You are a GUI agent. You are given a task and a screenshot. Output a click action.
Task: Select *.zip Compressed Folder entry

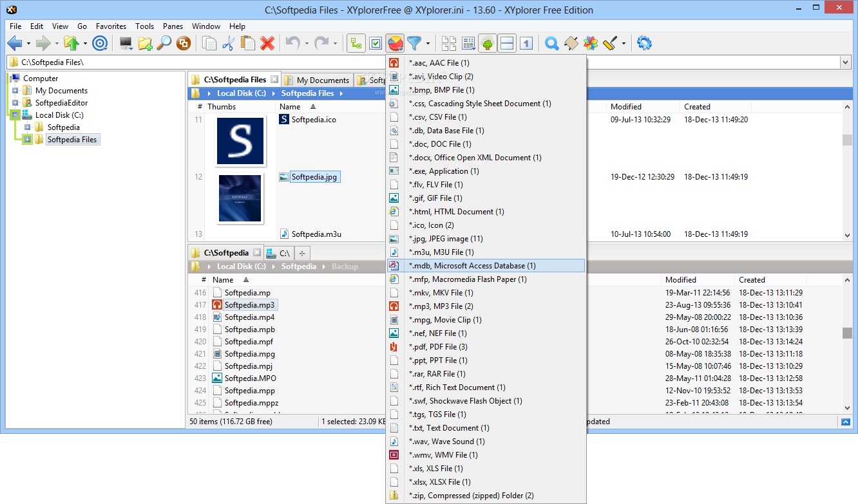coord(486,496)
